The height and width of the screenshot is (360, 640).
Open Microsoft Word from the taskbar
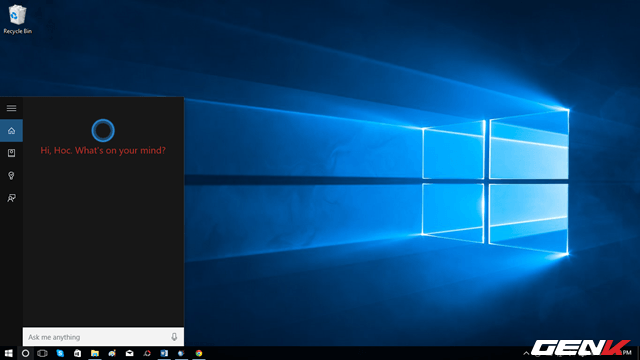coord(164,353)
